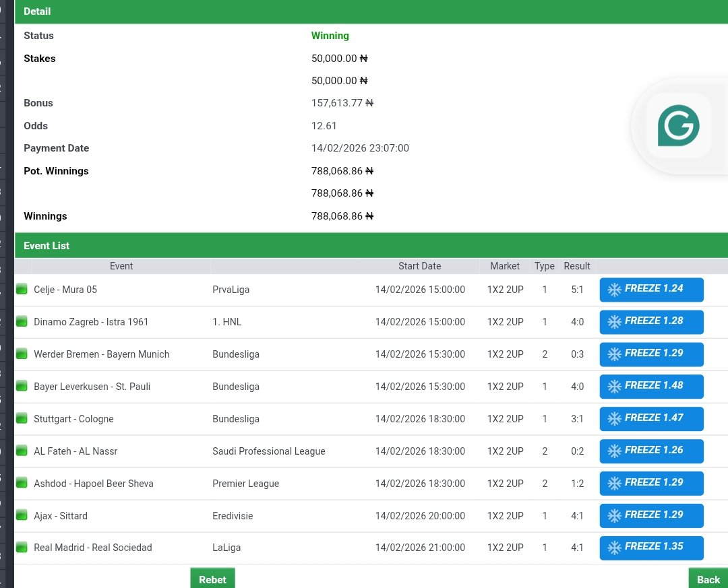The width and height of the screenshot is (728, 588).
Task: Toggle the green status indicator beside Celje - Mura 05
Action: point(21,288)
